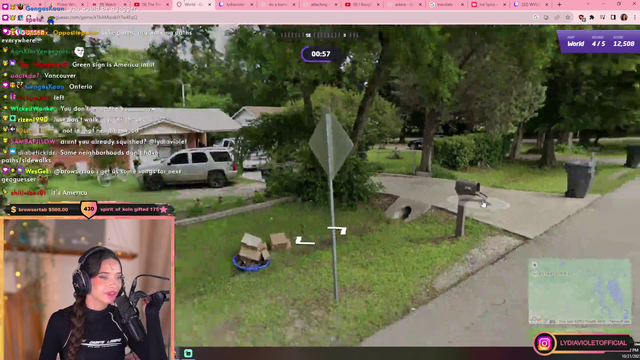Close the '(9) The Tr' YouTube tab
This screenshot has width=640, height=360.
click(167, 4)
